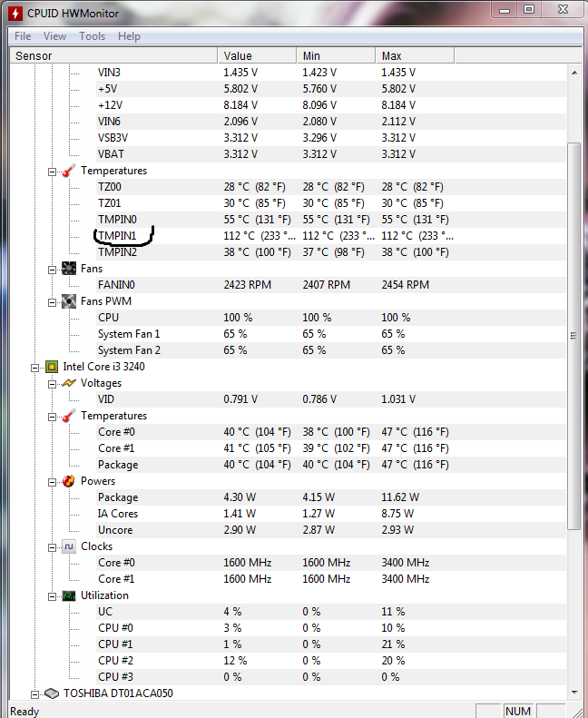Collapse the Clocks section

(52, 547)
